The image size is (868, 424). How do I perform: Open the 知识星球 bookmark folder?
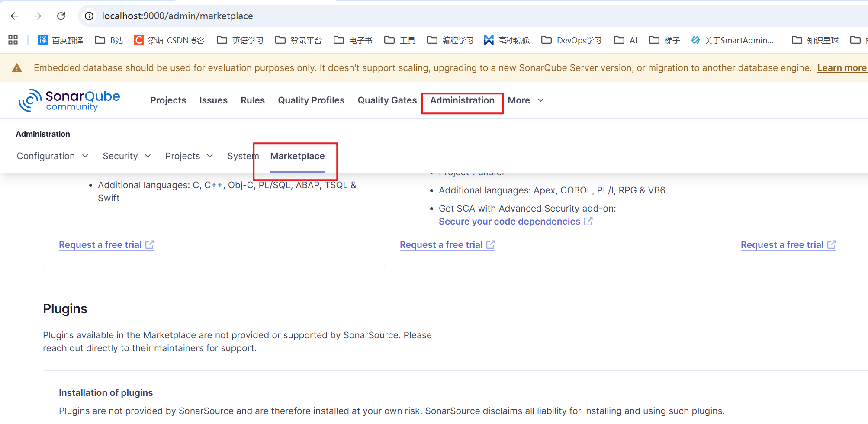pyautogui.click(x=815, y=40)
